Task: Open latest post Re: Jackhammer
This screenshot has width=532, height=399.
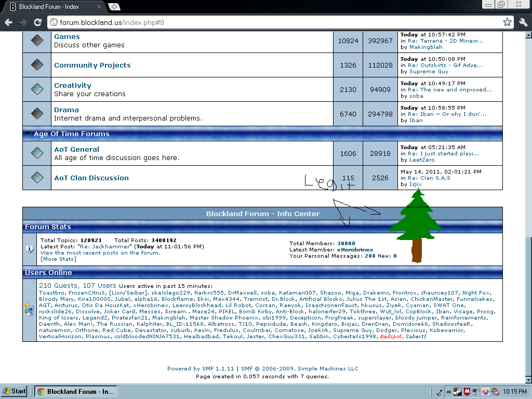Action: click(105, 247)
